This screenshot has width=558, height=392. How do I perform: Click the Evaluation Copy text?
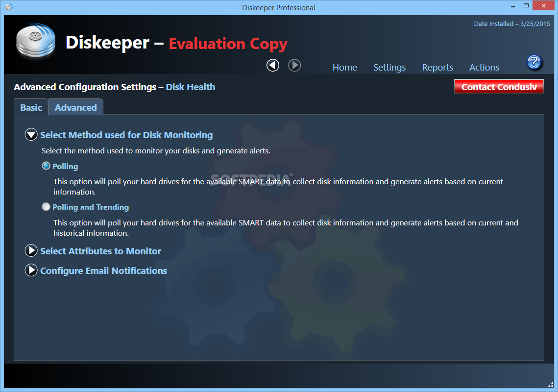tap(228, 44)
